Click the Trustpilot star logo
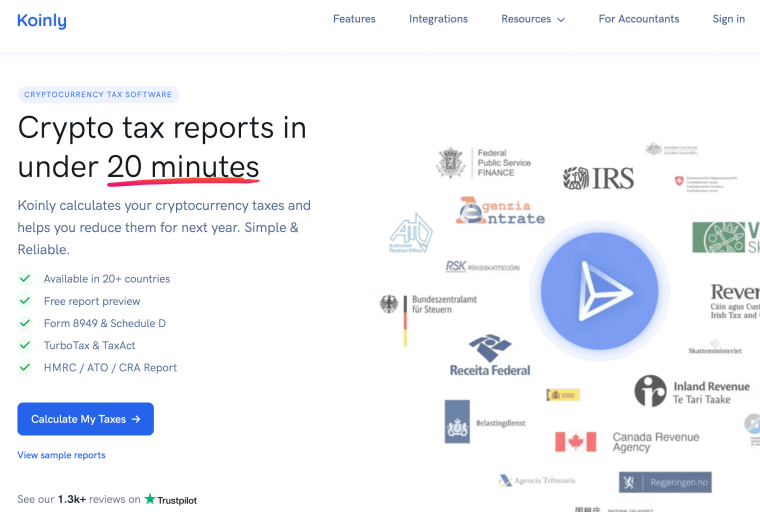760x512 pixels. click(150, 498)
